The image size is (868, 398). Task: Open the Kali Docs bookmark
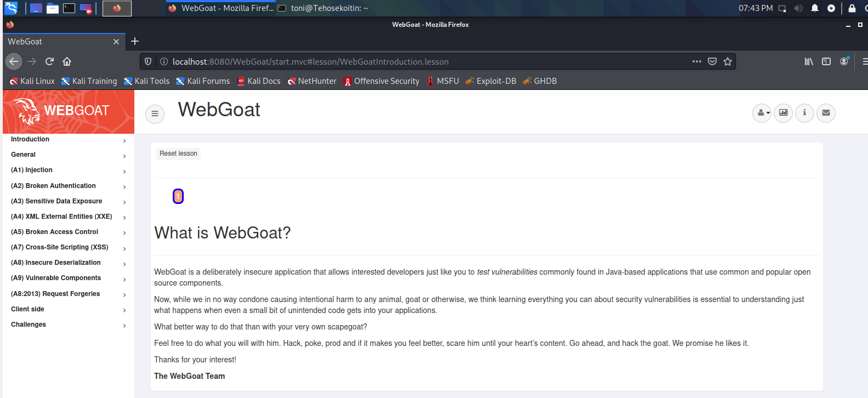pos(259,81)
